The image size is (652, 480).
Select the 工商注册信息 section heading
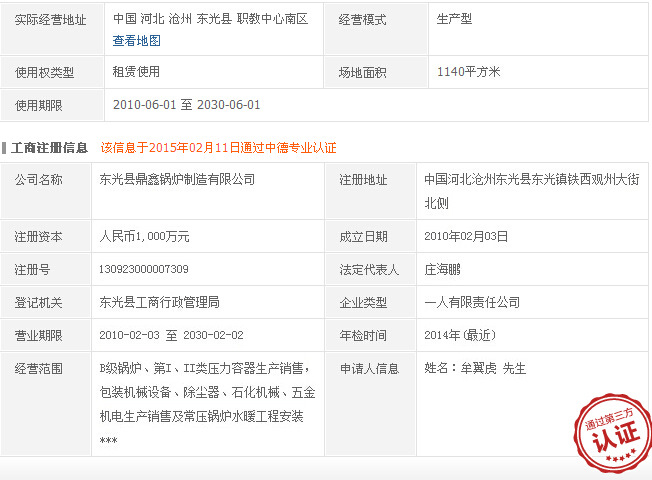coord(50,147)
